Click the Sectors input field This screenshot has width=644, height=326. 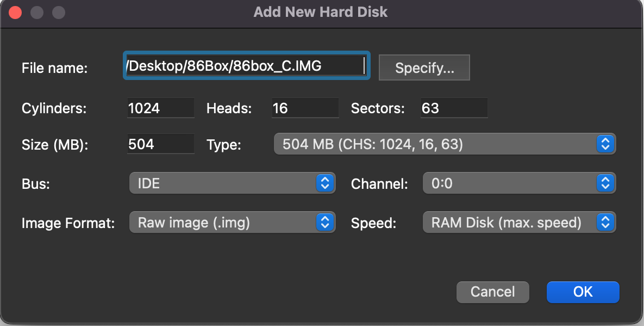point(454,108)
